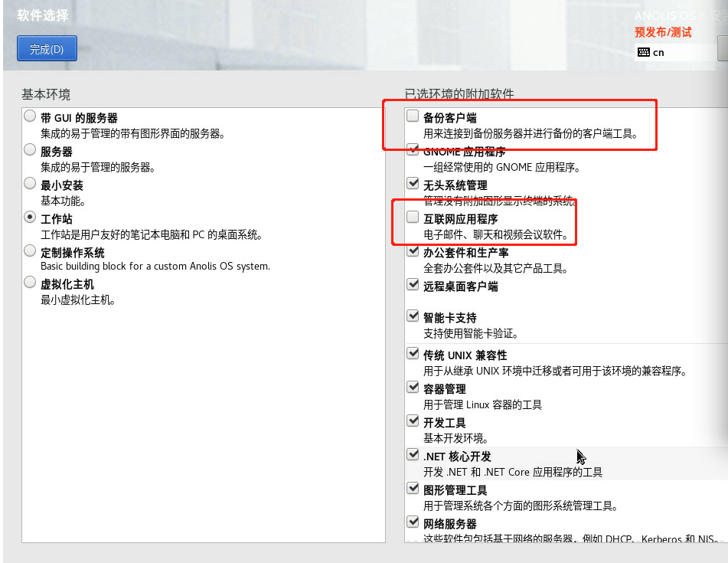Image resolution: width=728 pixels, height=563 pixels.
Task: Uncheck 图形管理工具 add-on
Action: click(x=413, y=489)
